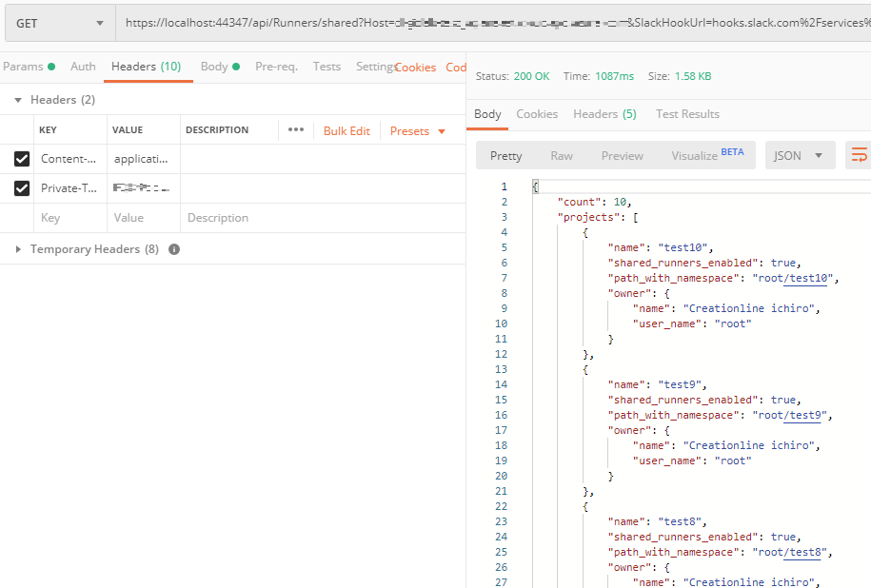Select the Pretty view

[505, 155]
